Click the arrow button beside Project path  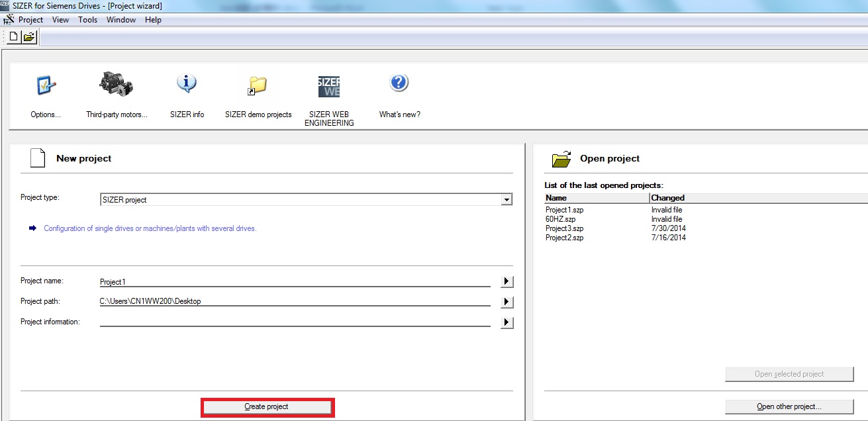click(507, 302)
